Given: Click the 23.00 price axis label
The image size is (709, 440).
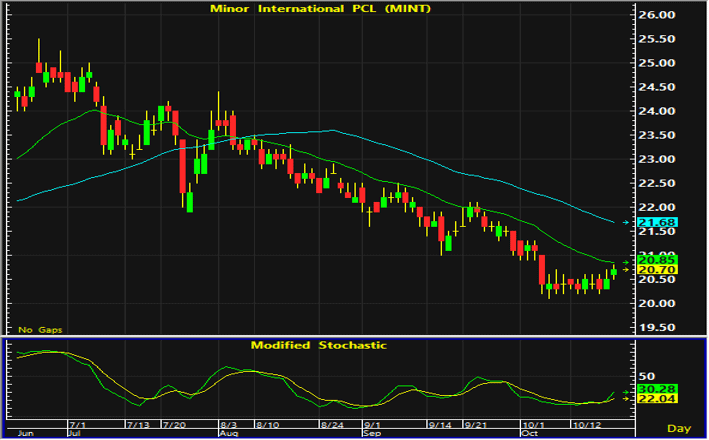Looking at the screenshot, I should (656, 159).
